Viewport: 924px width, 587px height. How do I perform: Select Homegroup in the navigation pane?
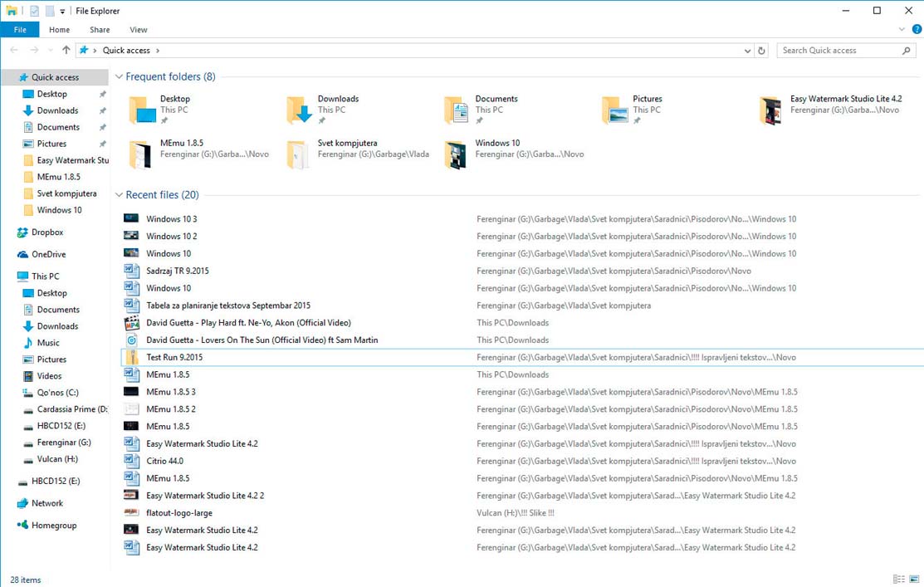pos(54,525)
